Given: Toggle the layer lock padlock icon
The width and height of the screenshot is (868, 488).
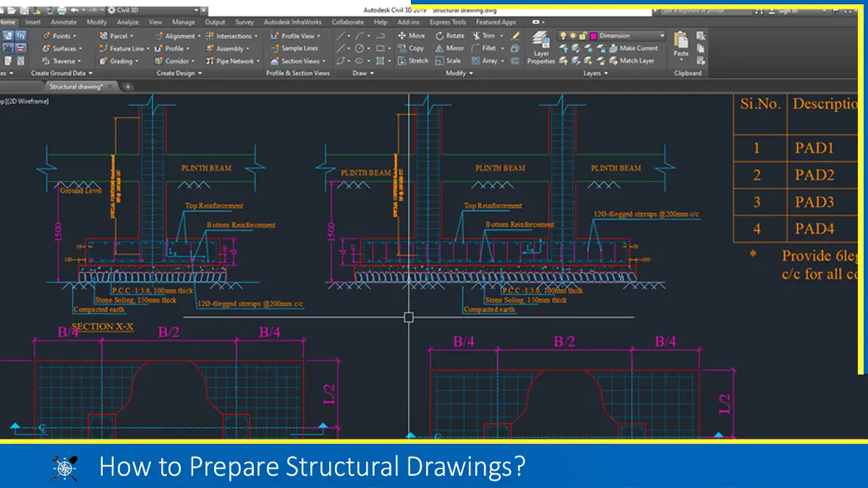Looking at the screenshot, I should coord(582,35).
